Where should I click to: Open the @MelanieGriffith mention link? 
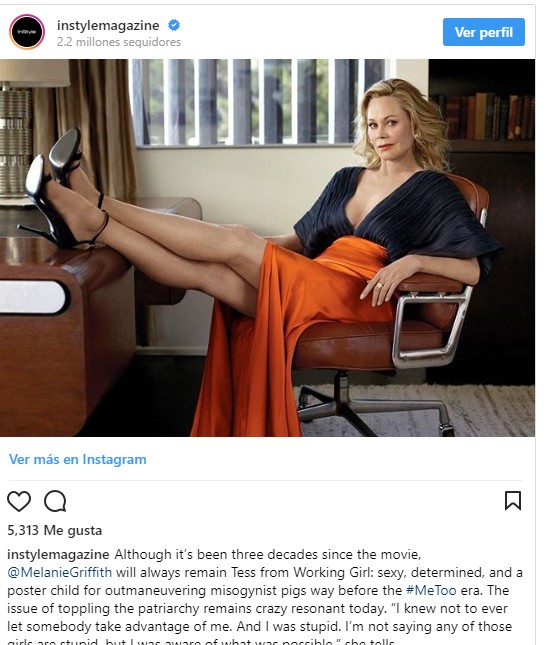(x=60, y=572)
